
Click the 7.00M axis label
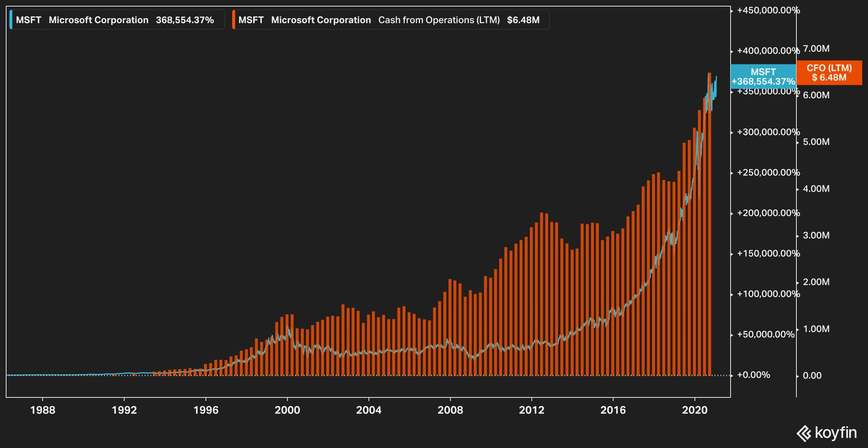pos(816,48)
